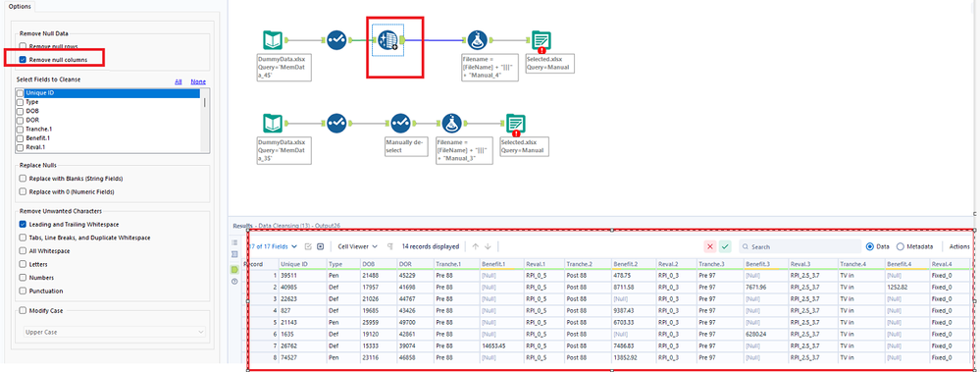
Task: Click the All link for field selection
Action: tap(179, 81)
